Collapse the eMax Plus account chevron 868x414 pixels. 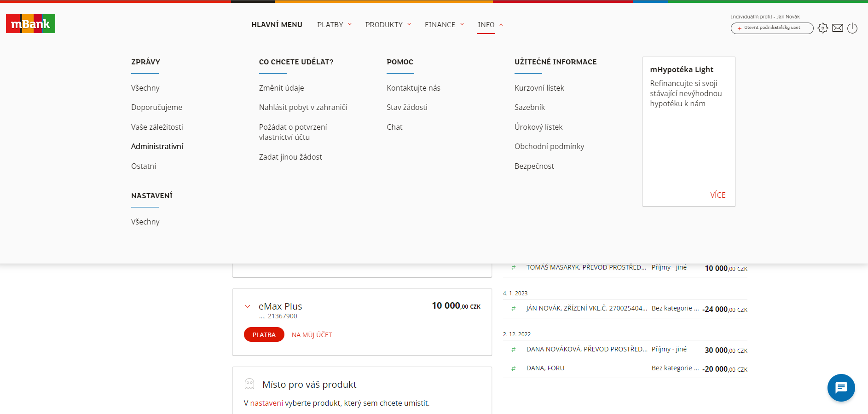pyautogui.click(x=248, y=306)
